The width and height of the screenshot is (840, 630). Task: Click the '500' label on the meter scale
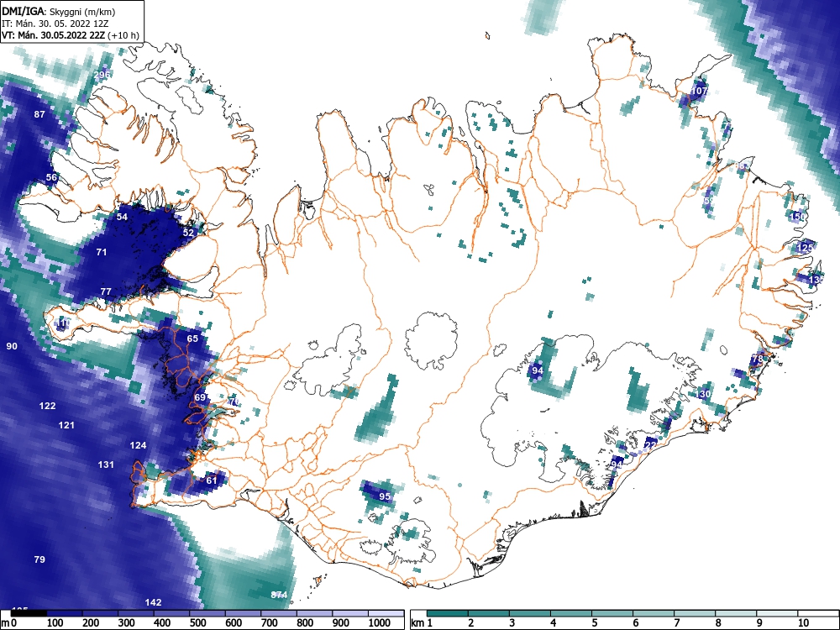[x=198, y=623]
